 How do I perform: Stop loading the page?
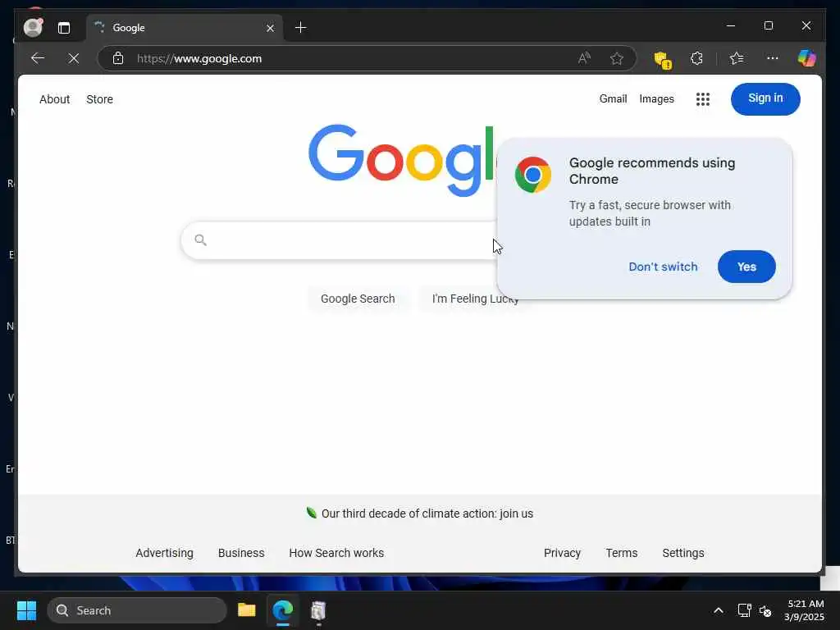tap(74, 58)
